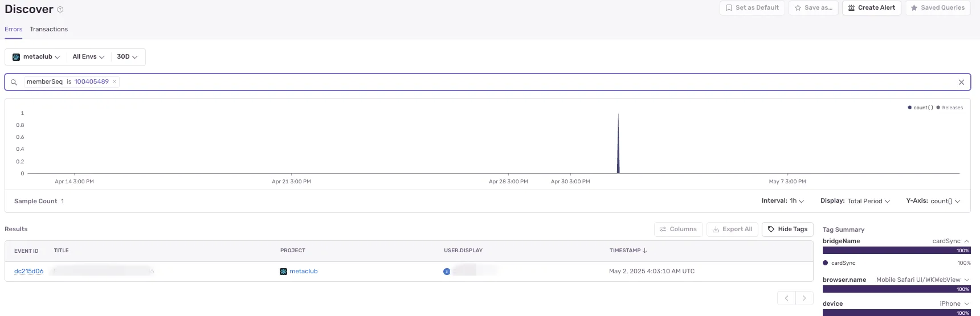The height and width of the screenshot is (316, 980).
Task: Go to next results page arrow
Action: [x=804, y=298]
